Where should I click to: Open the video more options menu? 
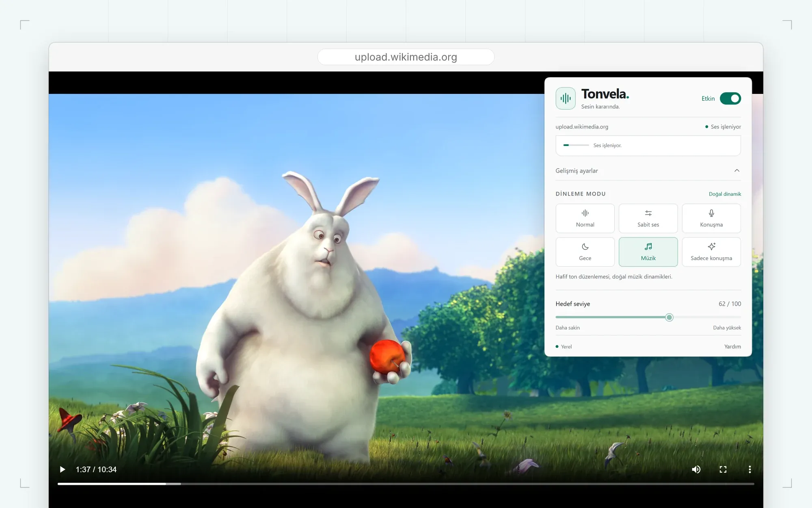(749, 469)
